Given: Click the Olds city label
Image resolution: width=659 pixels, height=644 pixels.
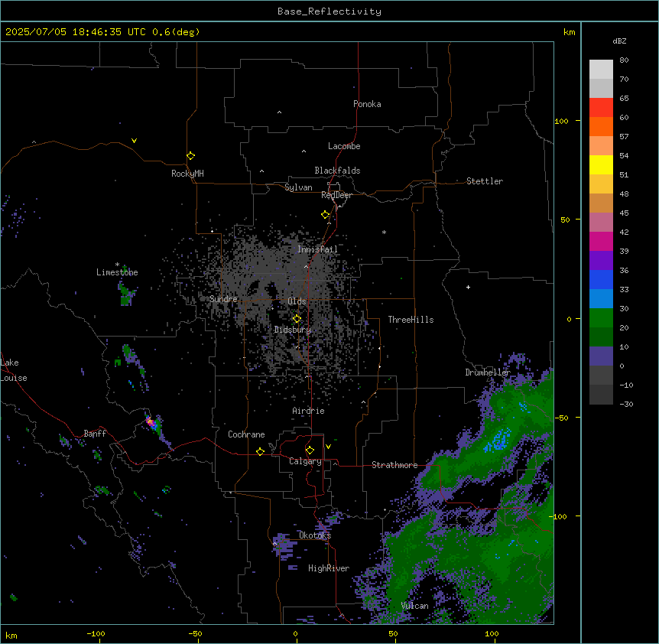Looking at the screenshot, I should (297, 301).
